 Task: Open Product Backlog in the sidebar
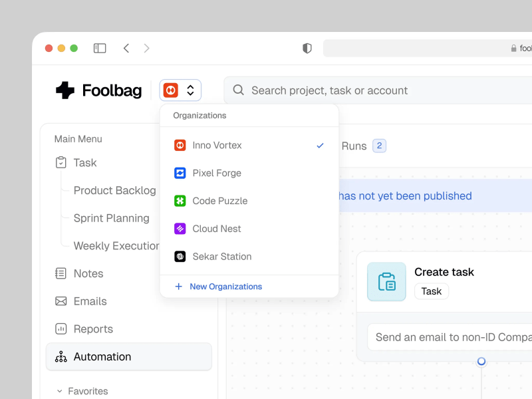point(114,190)
